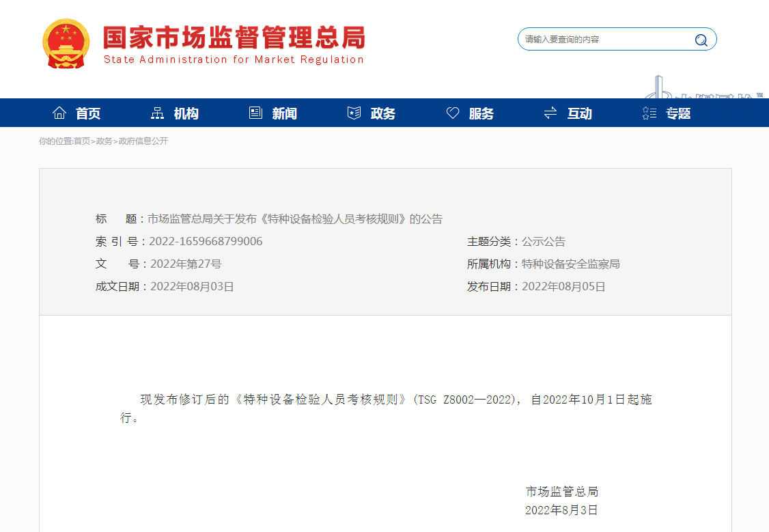Click the list icon beside 专题
The width and height of the screenshot is (769, 532).
pos(649,113)
